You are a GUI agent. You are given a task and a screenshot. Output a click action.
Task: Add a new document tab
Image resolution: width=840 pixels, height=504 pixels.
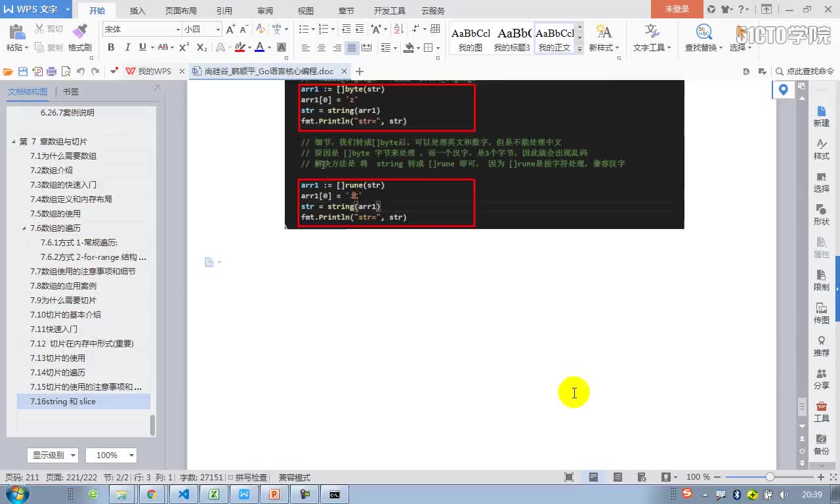[359, 72]
